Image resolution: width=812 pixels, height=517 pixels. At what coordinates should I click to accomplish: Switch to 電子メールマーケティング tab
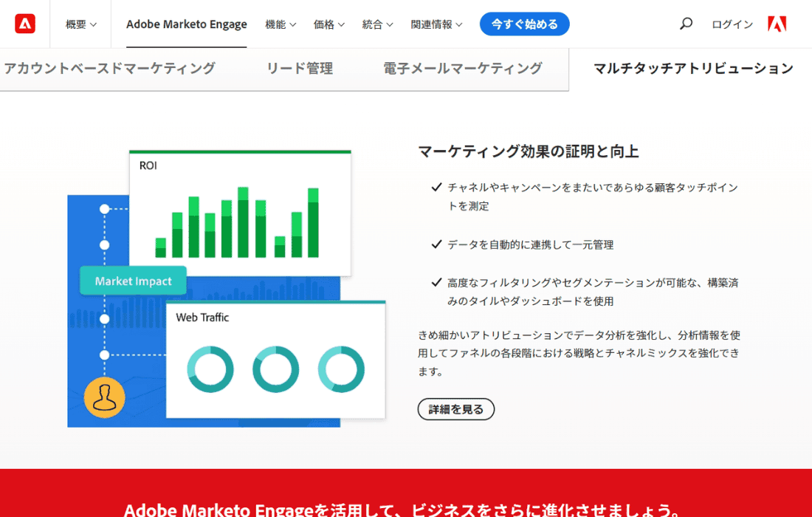(462, 69)
